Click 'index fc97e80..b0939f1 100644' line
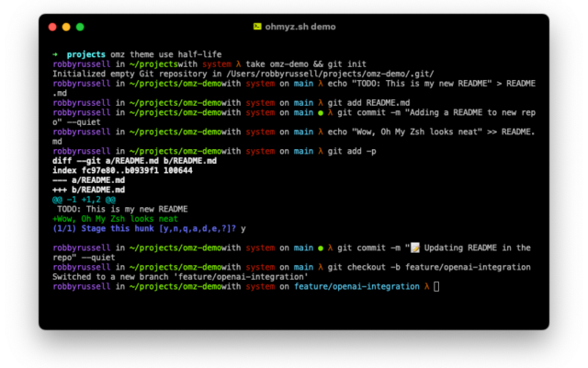Image resolution: width=588 pixels, height=368 pixels. point(122,171)
